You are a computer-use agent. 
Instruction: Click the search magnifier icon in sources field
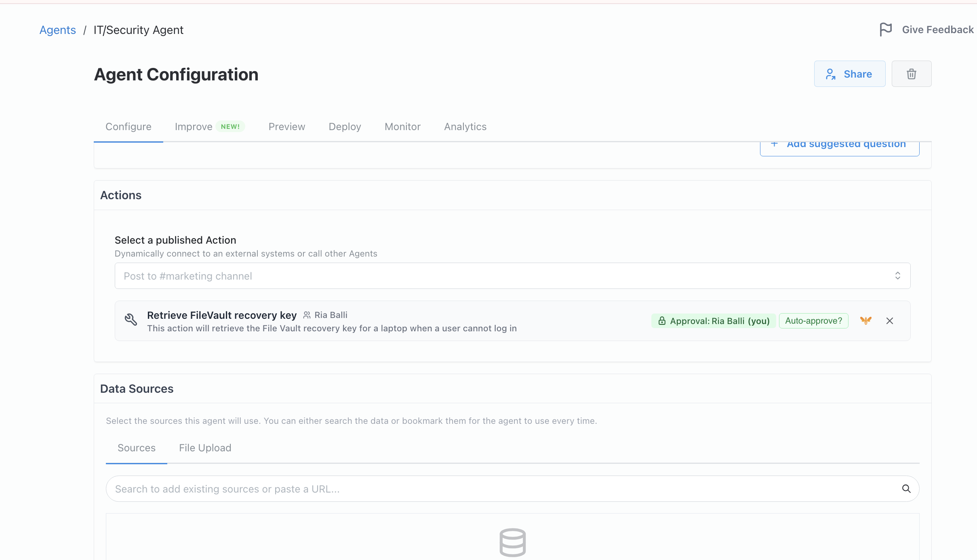[x=906, y=489]
